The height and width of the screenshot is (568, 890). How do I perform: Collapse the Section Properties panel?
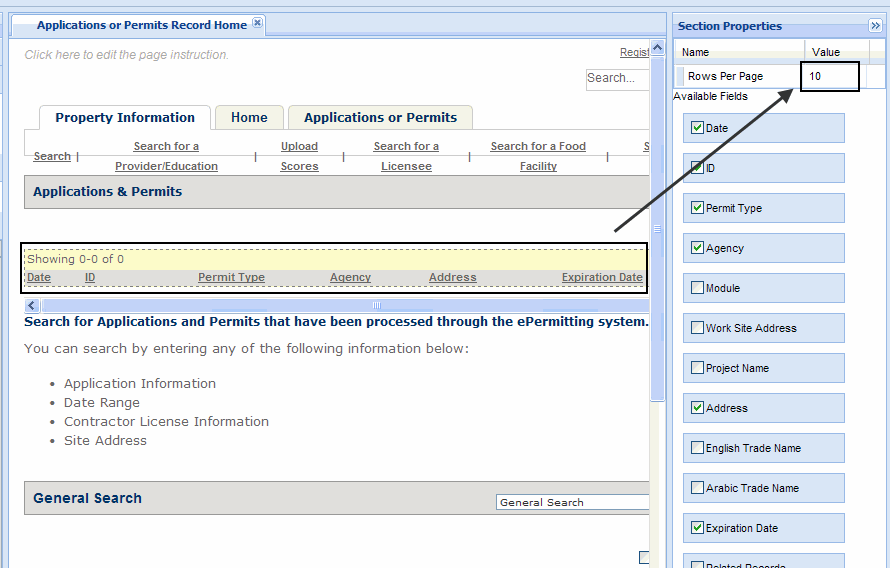pos(876,26)
